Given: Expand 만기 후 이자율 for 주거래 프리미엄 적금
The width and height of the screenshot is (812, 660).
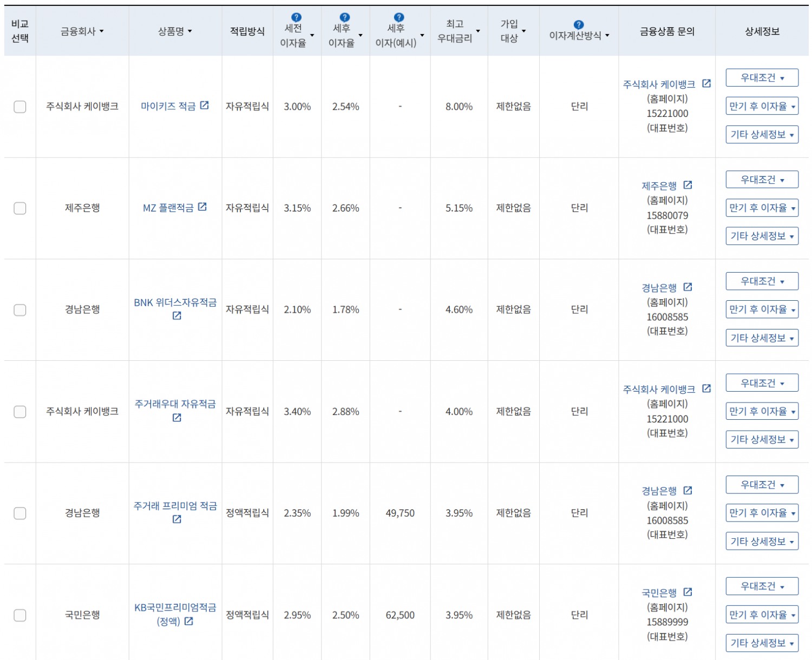Looking at the screenshot, I should pyautogui.click(x=762, y=513).
